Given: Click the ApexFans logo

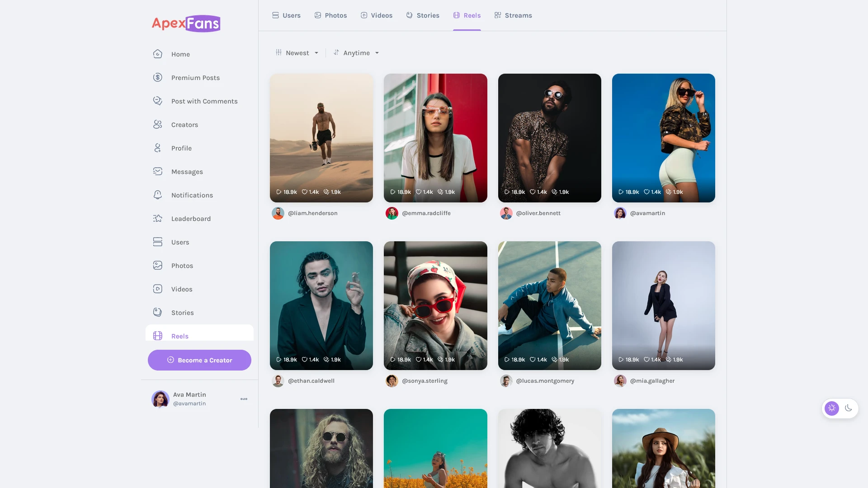Looking at the screenshot, I should click(186, 23).
